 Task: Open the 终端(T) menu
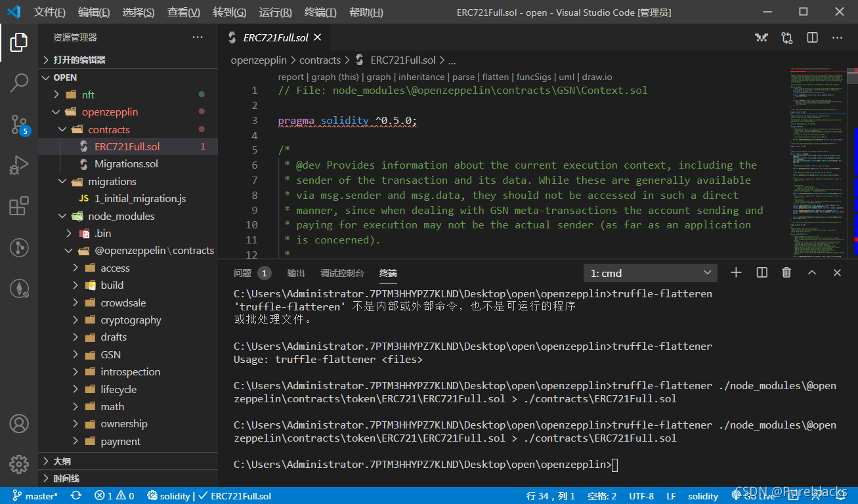pyautogui.click(x=321, y=12)
